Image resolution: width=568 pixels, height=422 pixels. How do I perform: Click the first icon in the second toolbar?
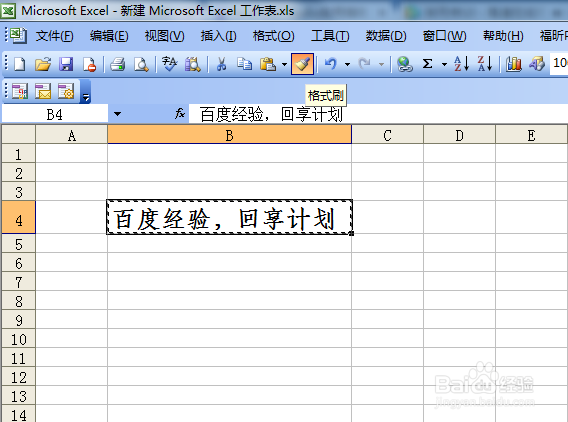(20, 91)
